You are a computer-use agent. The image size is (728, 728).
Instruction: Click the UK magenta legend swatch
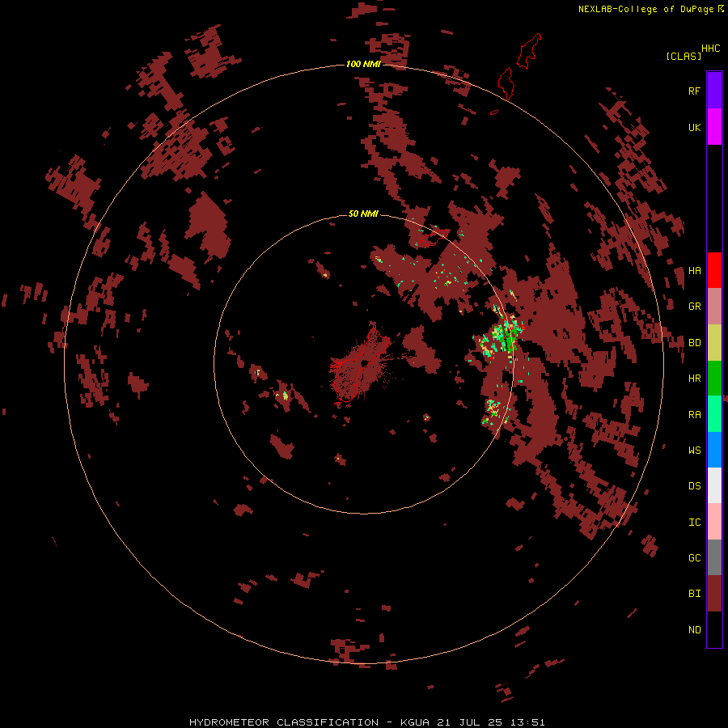[x=714, y=127]
